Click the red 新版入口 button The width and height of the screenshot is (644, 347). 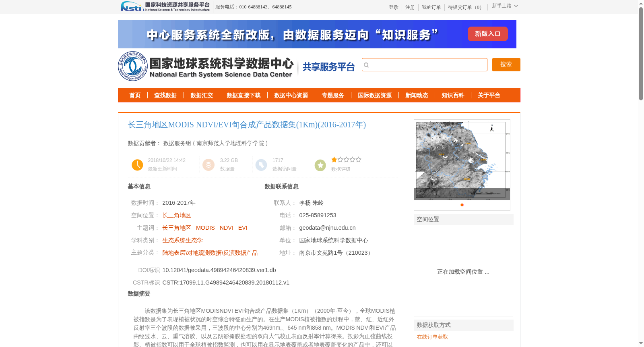(488, 34)
